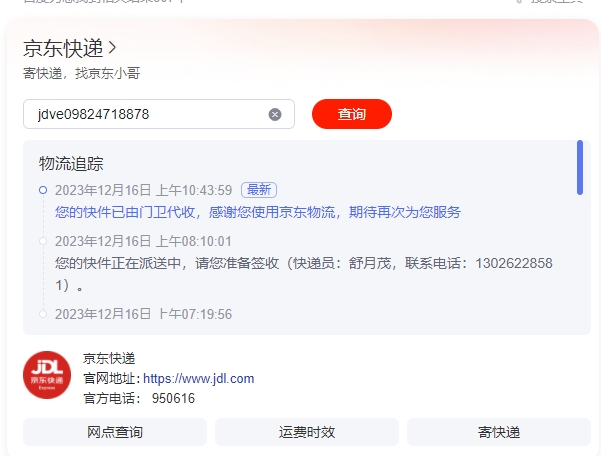Click the 最新 badge on the latest entry
This screenshot has height=456, width=601.
point(259,190)
